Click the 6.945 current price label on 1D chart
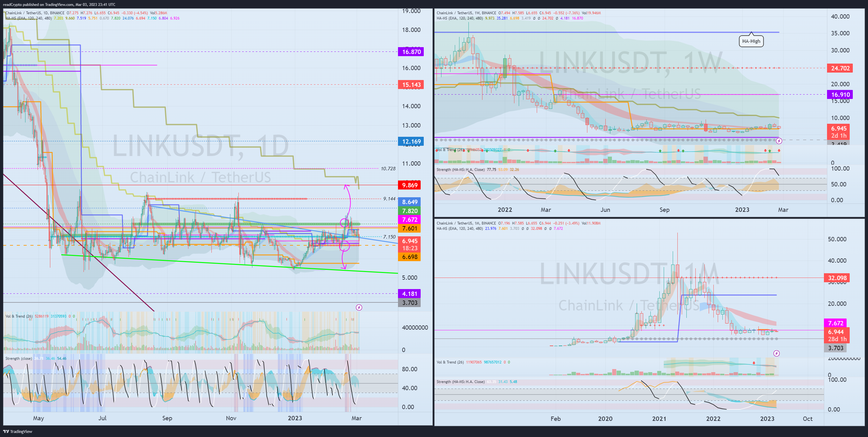868x437 pixels. point(410,244)
